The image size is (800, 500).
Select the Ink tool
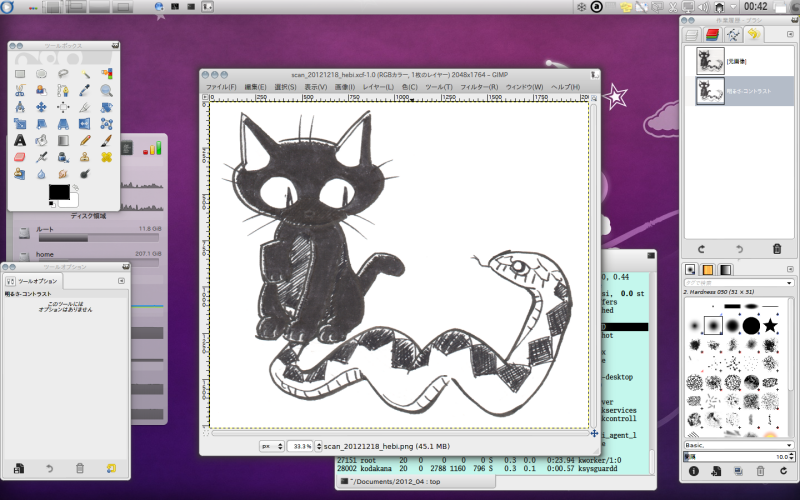(63, 157)
